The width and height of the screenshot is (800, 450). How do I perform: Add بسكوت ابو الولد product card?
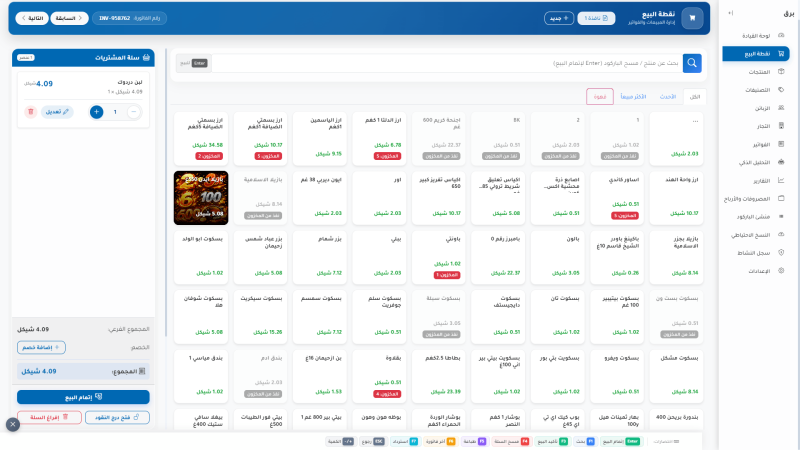[x=201, y=258]
